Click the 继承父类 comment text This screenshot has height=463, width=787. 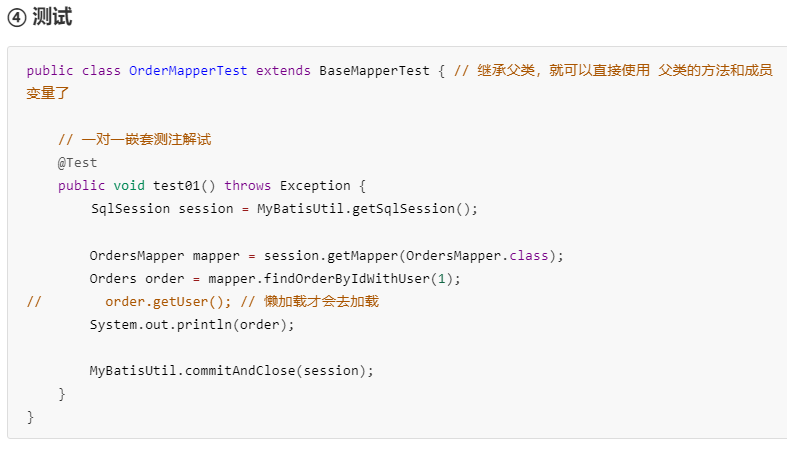click(x=505, y=71)
